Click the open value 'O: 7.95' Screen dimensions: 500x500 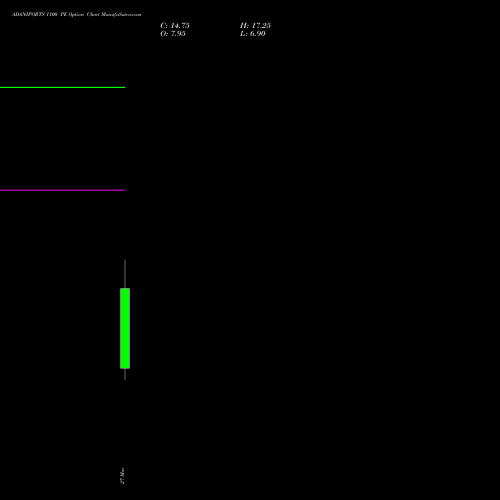173,34
